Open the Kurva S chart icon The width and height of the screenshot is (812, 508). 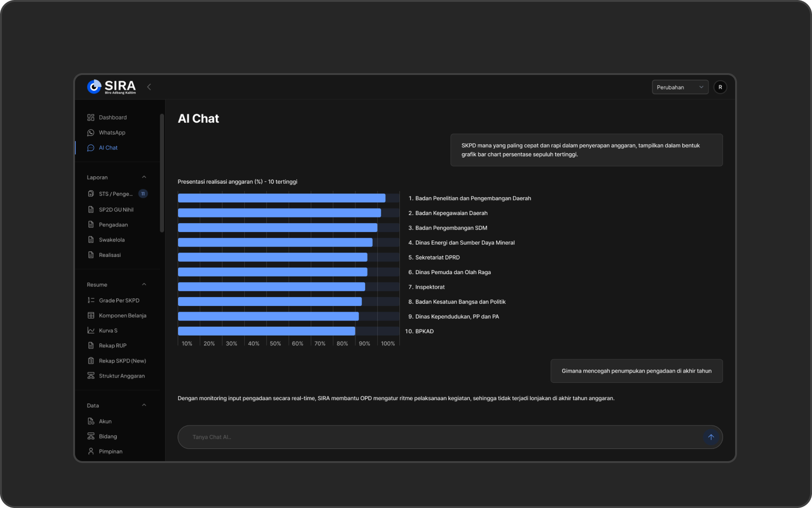click(91, 330)
